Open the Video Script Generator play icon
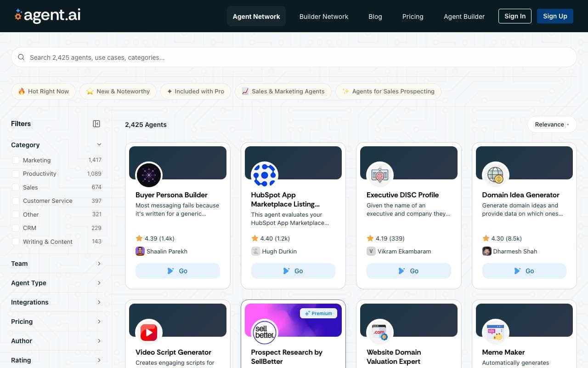This screenshot has height=368, width=588. pos(149,332)
